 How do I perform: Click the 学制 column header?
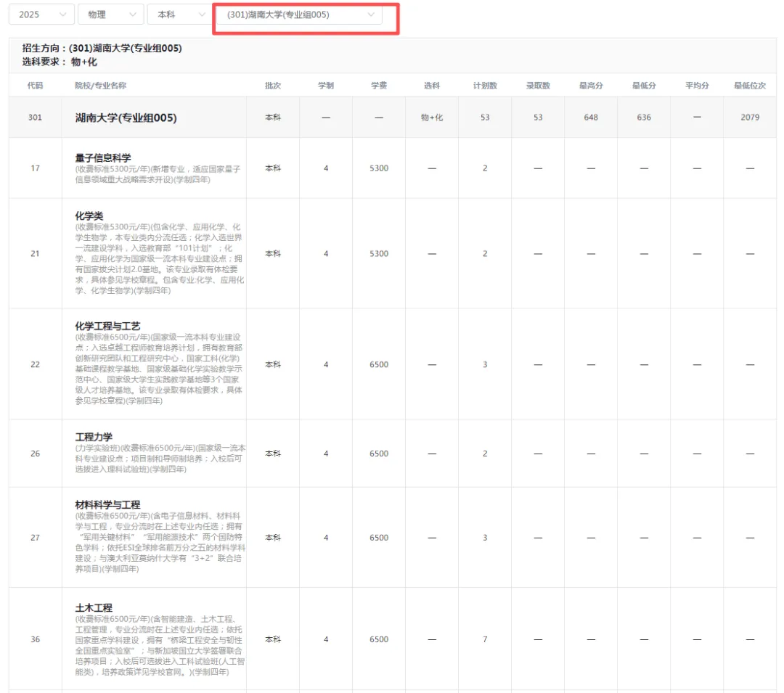coord(326,86)
